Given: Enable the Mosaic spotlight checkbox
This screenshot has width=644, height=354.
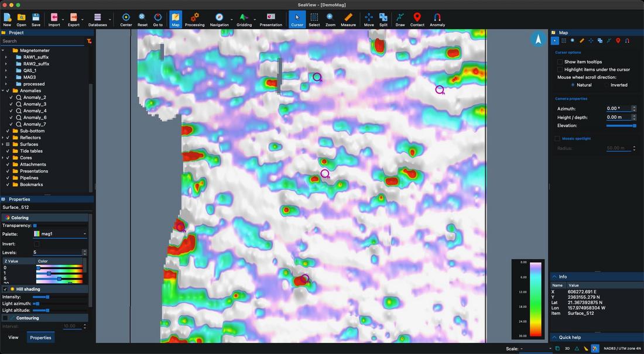Looking at the screenshot, I should [x=557, y=139].
